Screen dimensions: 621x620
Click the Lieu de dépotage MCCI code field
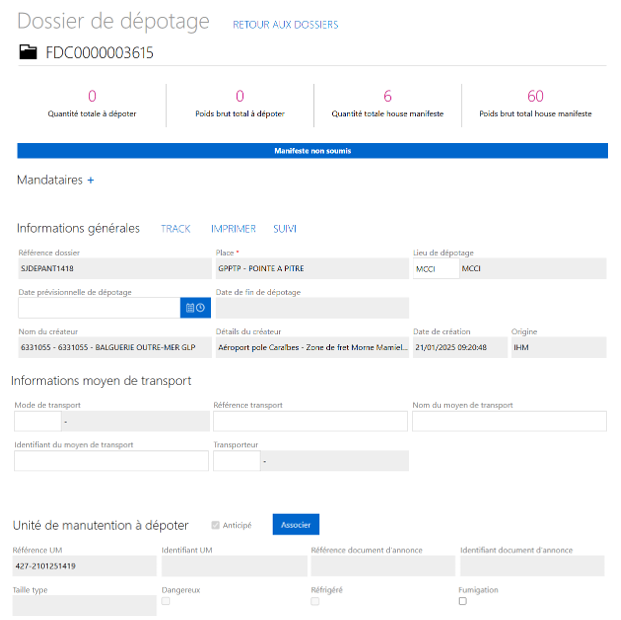(x=434, y=268)
